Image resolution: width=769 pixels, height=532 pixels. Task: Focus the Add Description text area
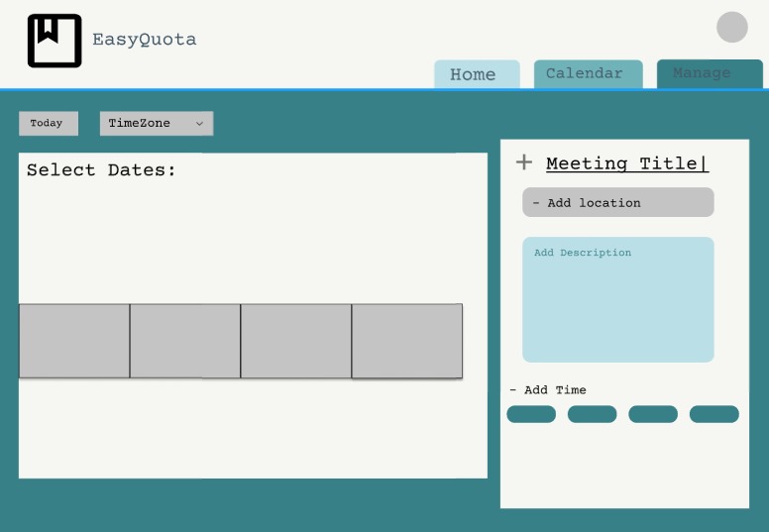pyautogui.click(x=618, y=299)
